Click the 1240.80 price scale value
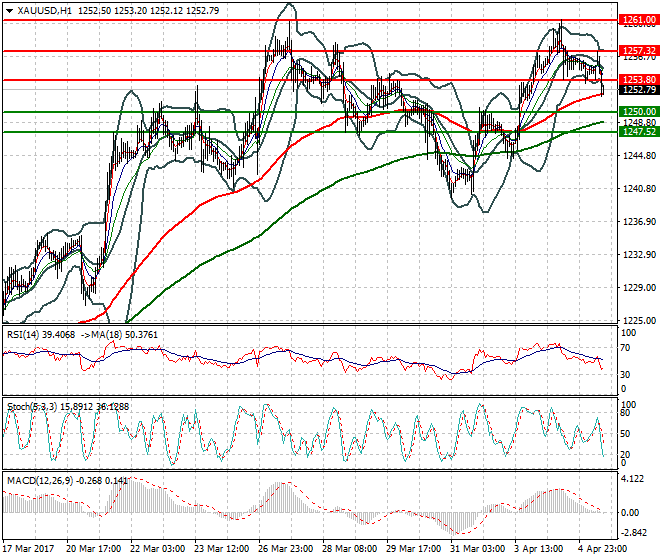This screenshot has height=560, width=660. coord(639,189)
